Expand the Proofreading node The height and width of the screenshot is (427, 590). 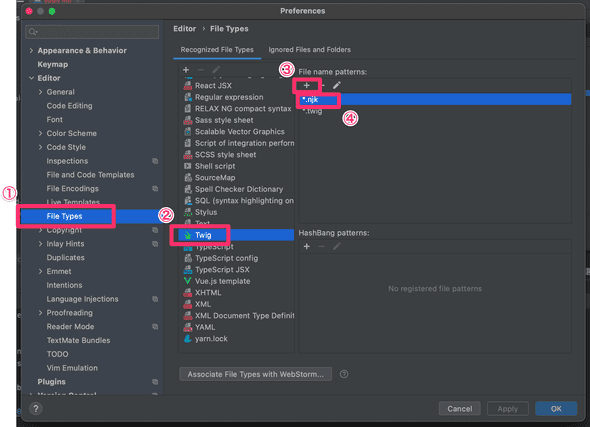pyautogui.click(x=40, y=313)
